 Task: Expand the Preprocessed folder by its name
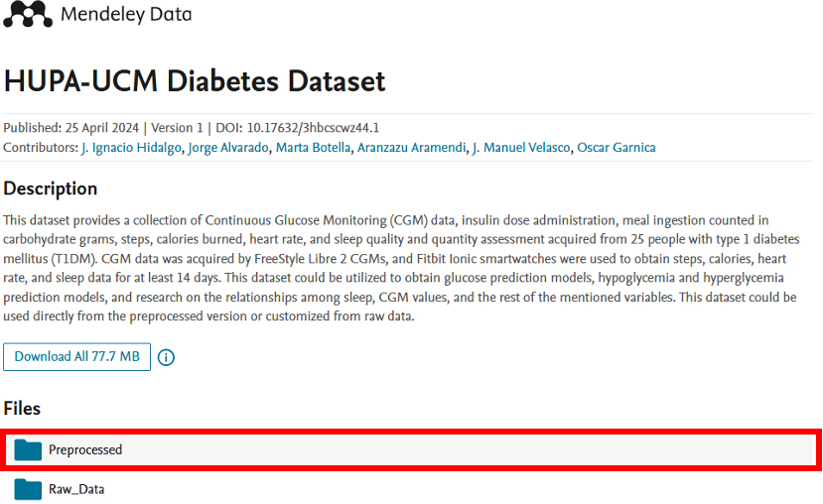pyautogui.click(x=85, y=449)
